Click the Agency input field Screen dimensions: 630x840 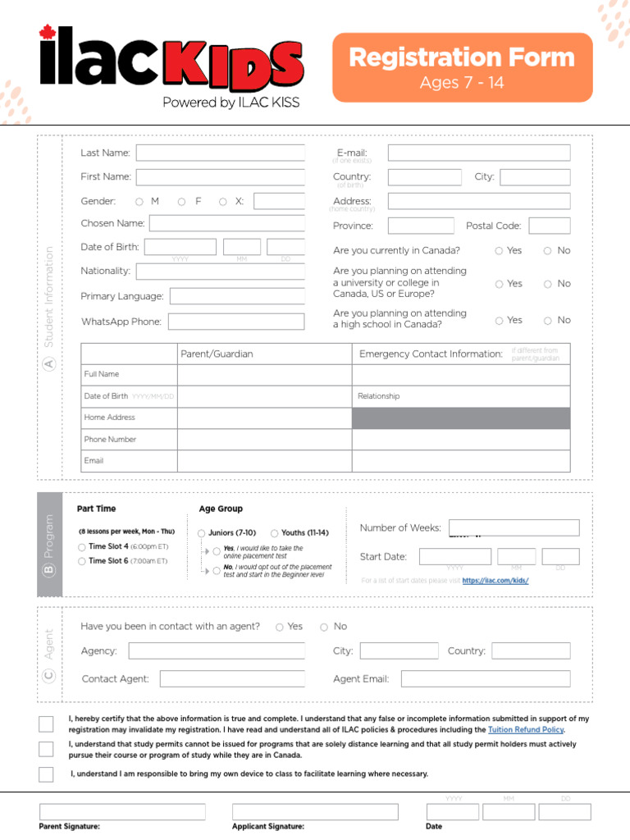(x=217, y=651)
